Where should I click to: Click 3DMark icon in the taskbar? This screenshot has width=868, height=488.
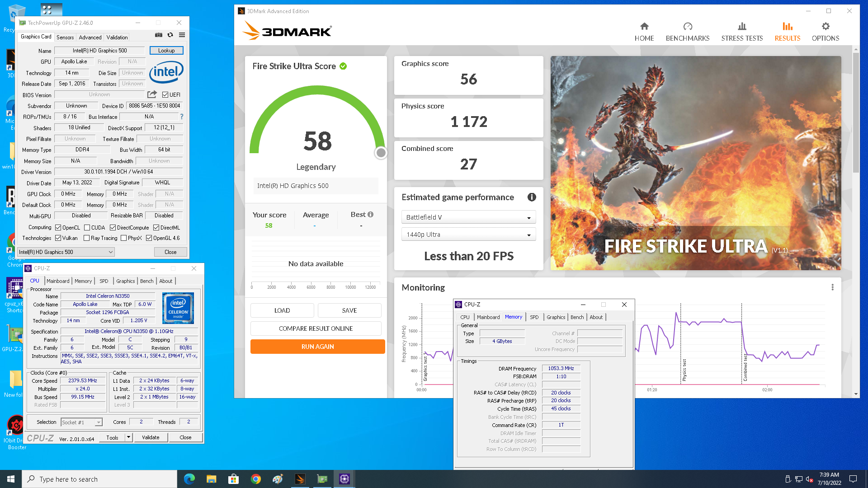click(300, 479)
